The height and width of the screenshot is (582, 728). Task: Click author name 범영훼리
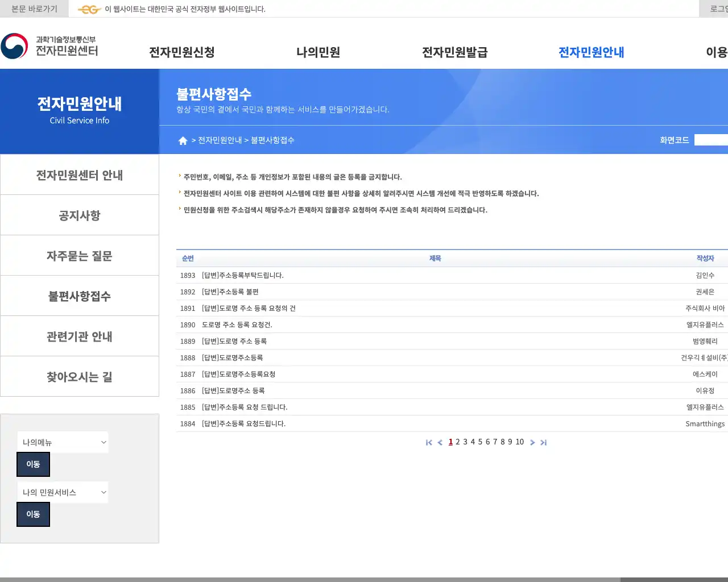[x=705, y=341]
